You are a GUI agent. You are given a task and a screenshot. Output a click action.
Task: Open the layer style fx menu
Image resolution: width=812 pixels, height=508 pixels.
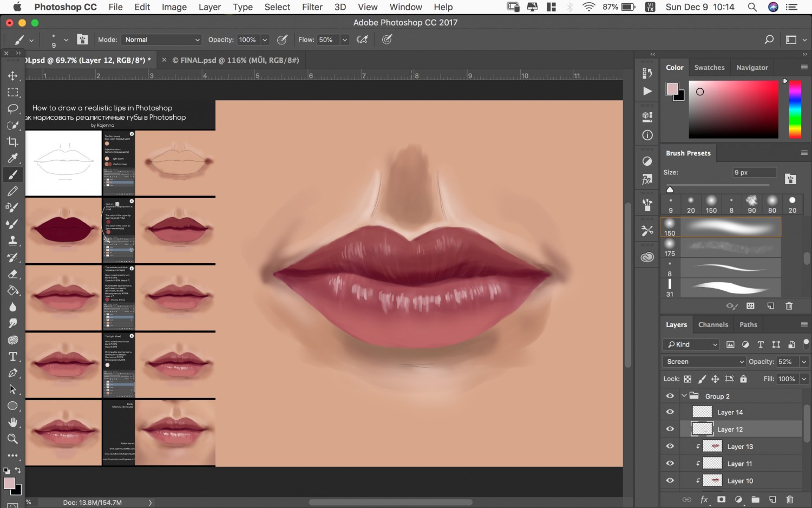click(704, 499)
